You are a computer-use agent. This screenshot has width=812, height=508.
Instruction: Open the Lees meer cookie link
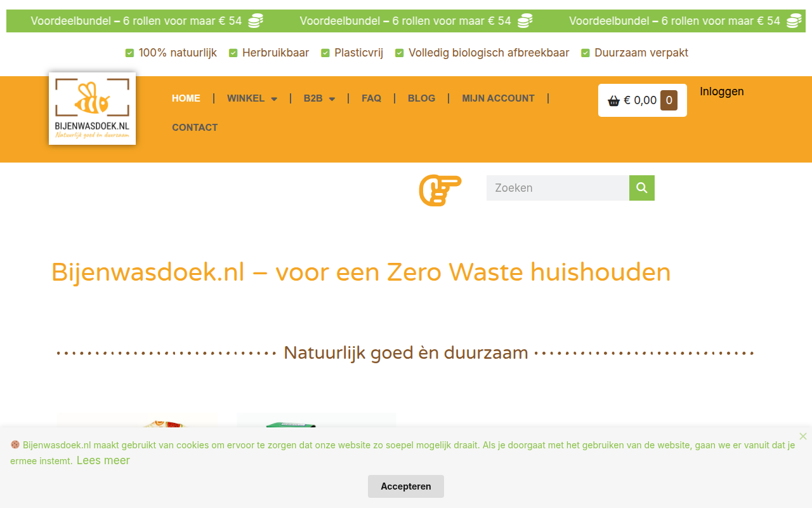(x=103, y=460)
